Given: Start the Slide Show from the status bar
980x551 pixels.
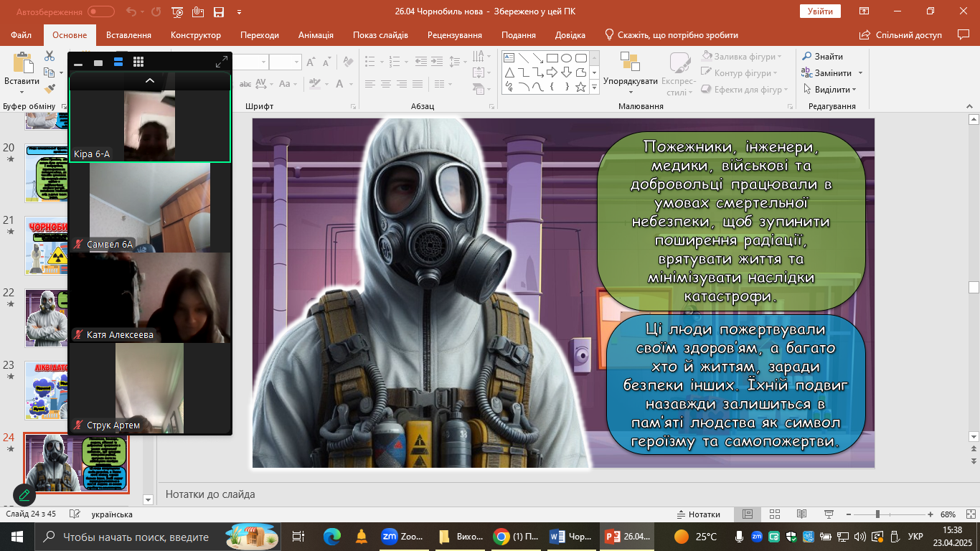Looking at the screenshot, I should pos(829,514).
